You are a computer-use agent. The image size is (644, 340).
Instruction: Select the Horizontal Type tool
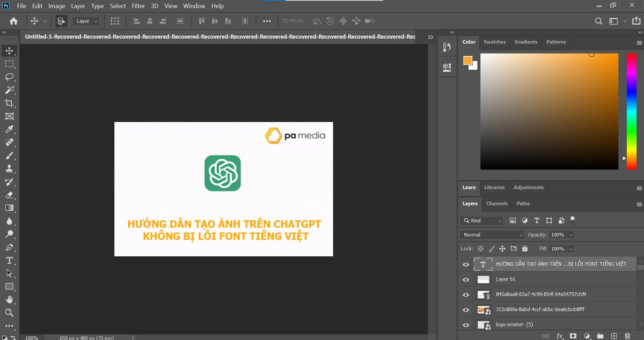pos(9,261)
